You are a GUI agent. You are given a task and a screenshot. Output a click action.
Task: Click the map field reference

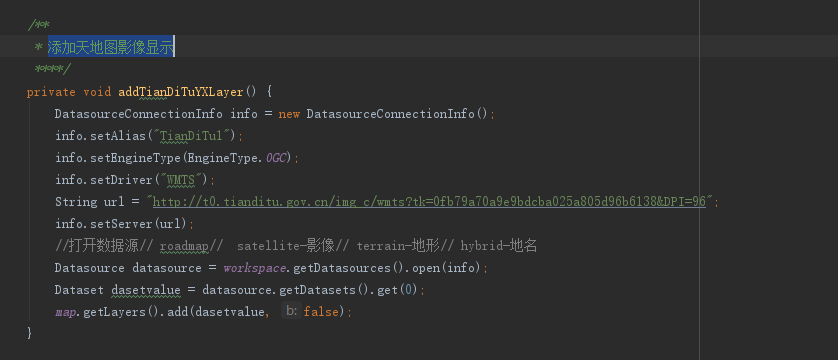point(67,312)
